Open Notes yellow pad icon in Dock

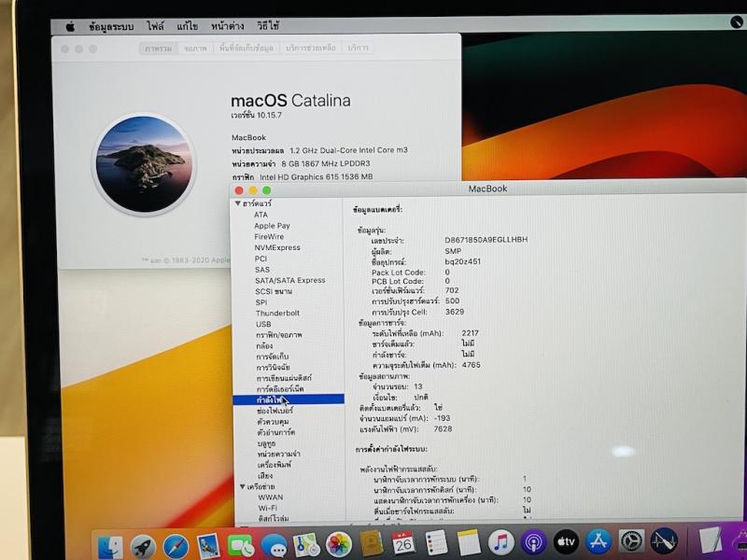(469, 542)
